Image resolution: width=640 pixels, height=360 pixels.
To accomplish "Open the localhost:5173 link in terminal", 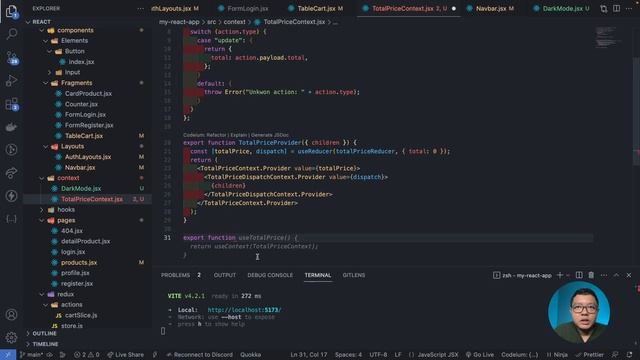I will pyautogui.click(x=244, y=310).
